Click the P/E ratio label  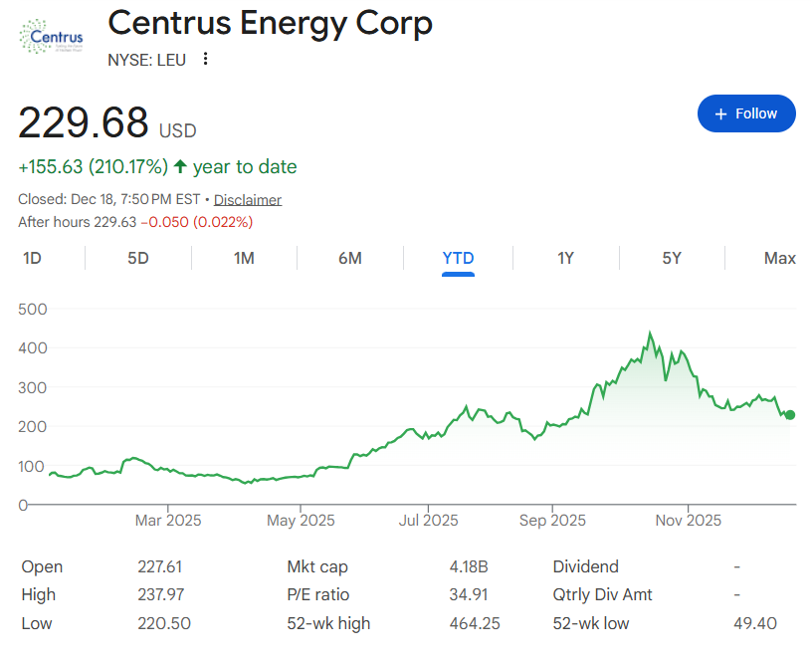pos(318,595)
